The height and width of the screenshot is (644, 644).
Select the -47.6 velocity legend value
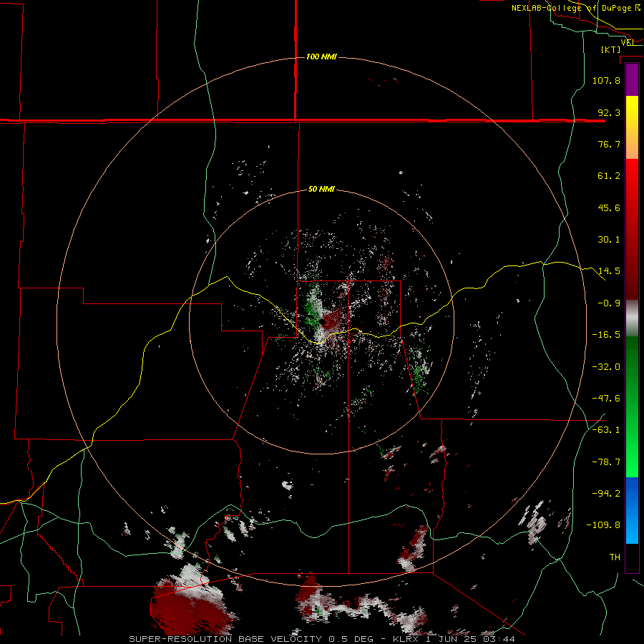(606, 399)
